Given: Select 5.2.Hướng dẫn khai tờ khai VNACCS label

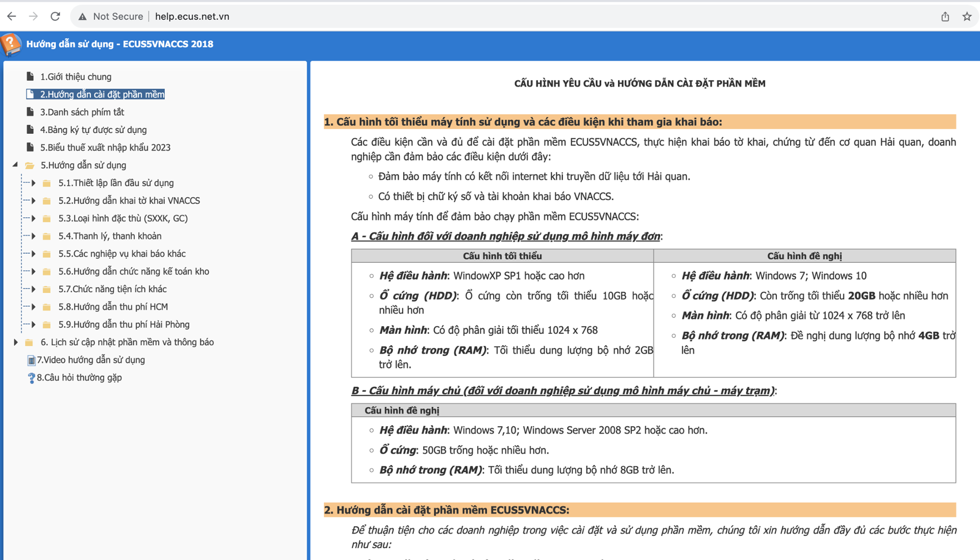Looking at the screenshot, I should (129, 201).
